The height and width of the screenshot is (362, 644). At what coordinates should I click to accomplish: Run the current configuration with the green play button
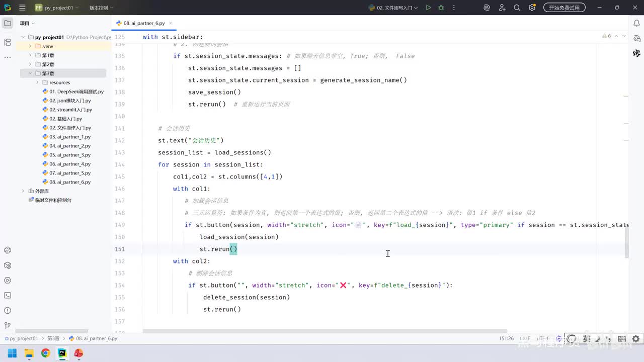click(x=428, y=8)
